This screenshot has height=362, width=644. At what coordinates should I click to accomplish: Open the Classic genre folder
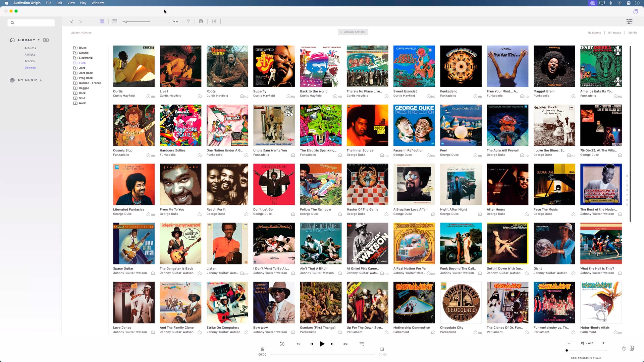tap(81, 53)
